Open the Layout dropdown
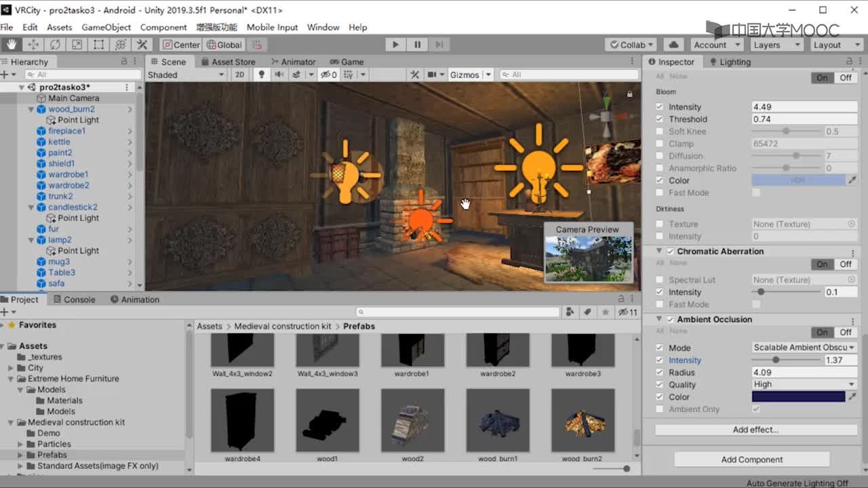The width and height of the screenshot is (868, 488). pos(836,45)
